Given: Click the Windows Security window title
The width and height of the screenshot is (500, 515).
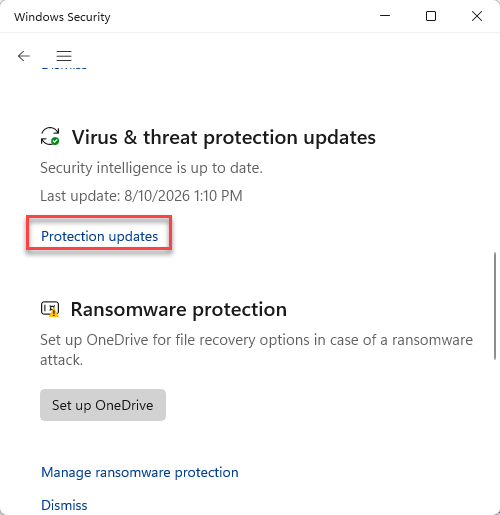Looking at the screenshot, I should pos(62,17).
